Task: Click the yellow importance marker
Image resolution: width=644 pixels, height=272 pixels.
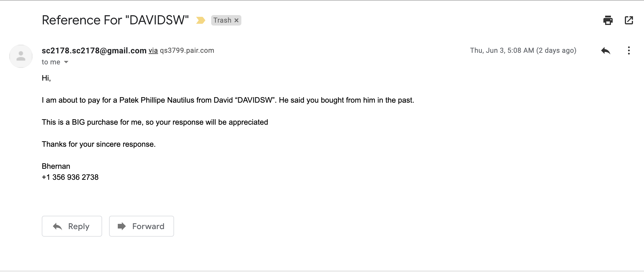Action: [200, 20]
